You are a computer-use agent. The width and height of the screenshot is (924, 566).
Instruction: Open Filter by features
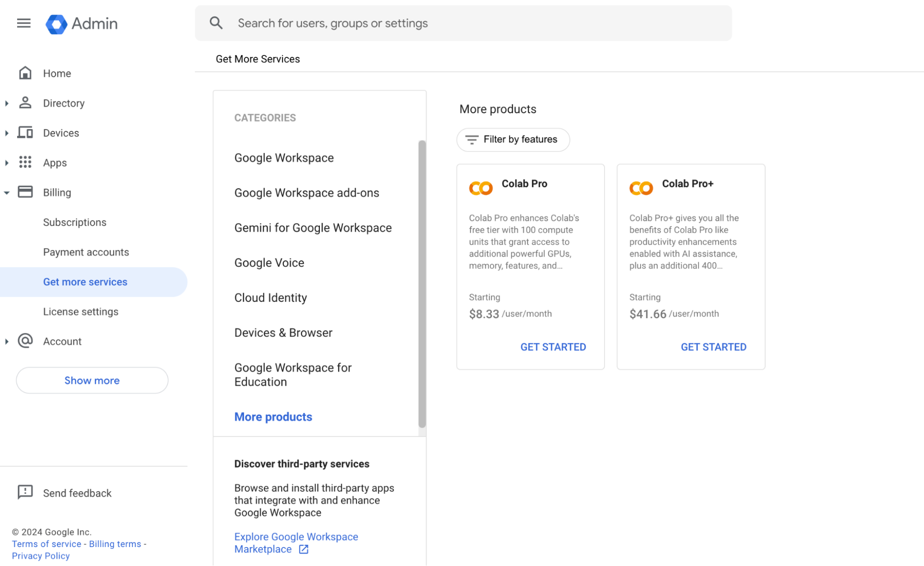[513, 140]
